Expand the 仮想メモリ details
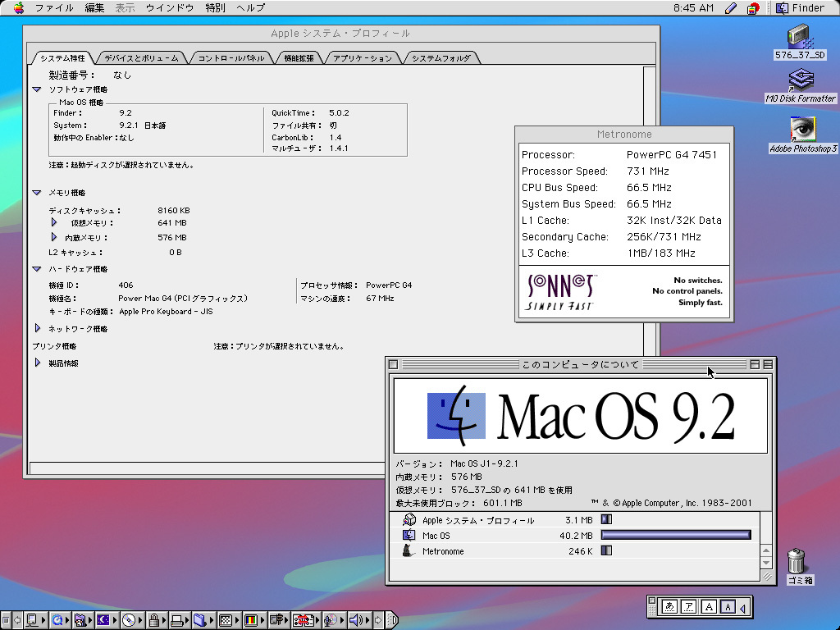Screen dimensions: 840x630 (x=53, y=222)
